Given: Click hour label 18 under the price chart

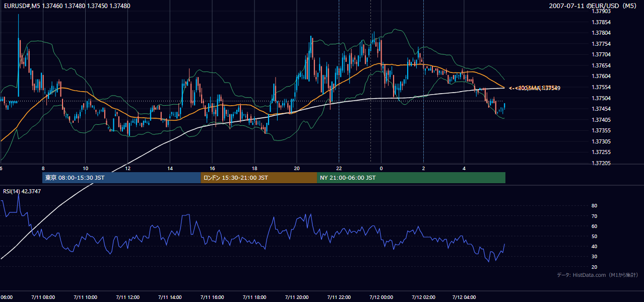Looking at the screenshot, I should click(x=255, y=168).
